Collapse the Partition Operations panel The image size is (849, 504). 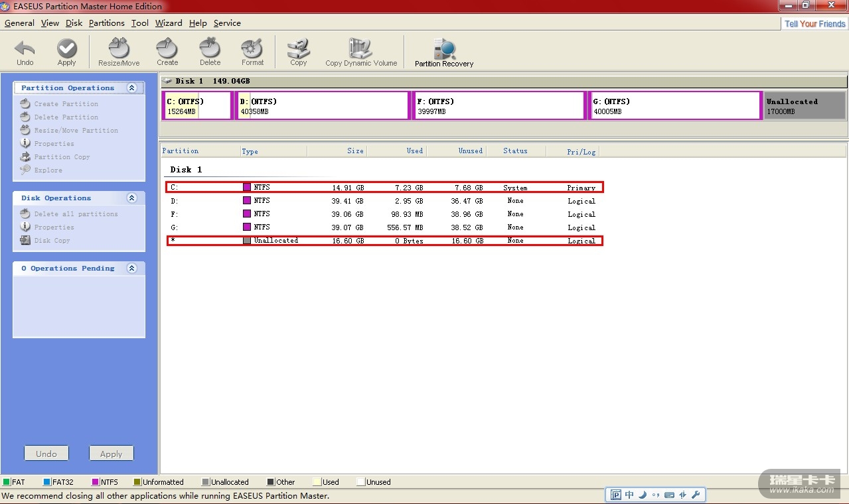pyautogui.click(x=131, y=88)
